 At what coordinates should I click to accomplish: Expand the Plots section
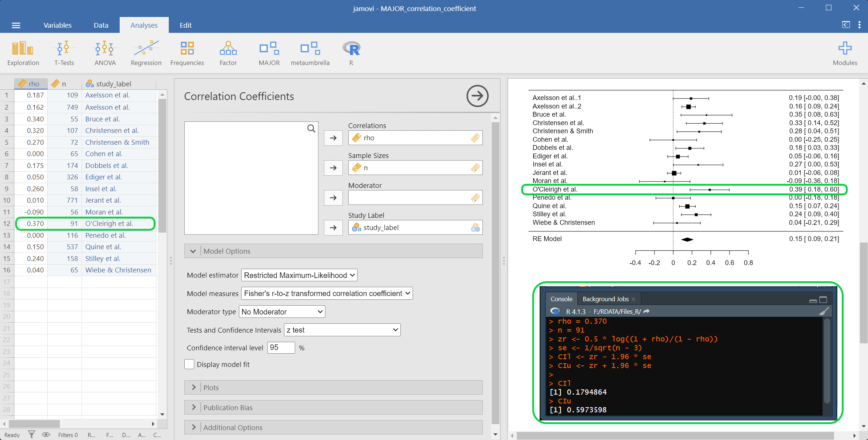[x=333, y=388]
